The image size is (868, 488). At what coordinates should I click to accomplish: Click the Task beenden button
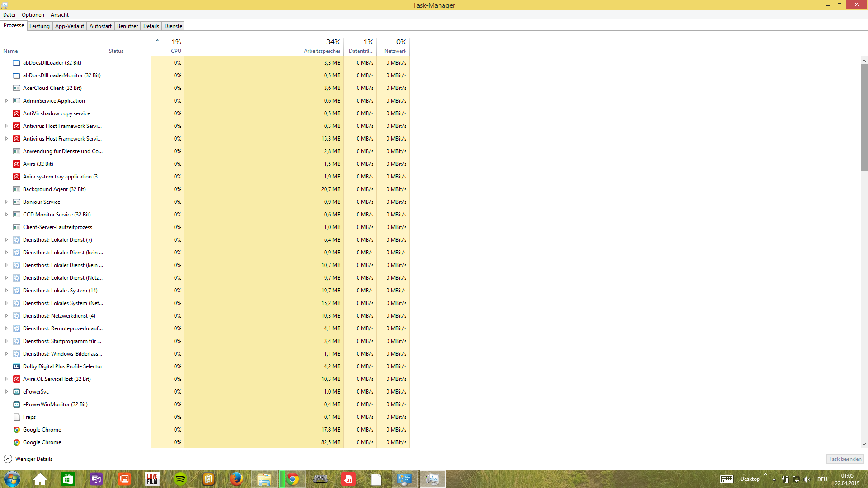(x=844, y=459)
